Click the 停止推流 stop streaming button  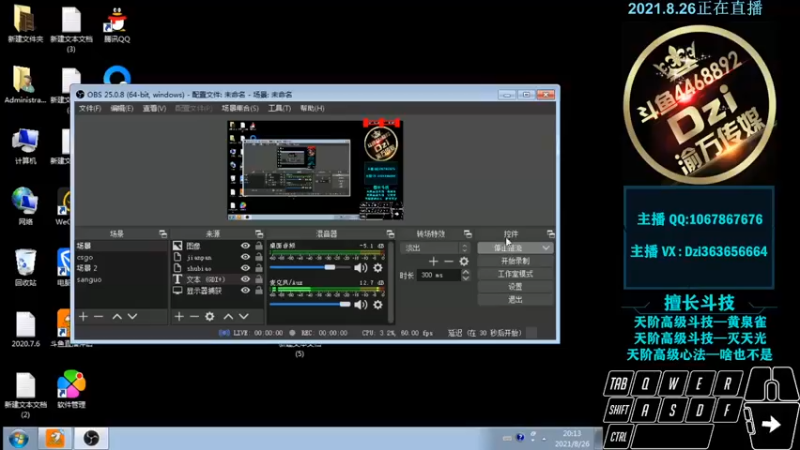click(x=509, y=248)
